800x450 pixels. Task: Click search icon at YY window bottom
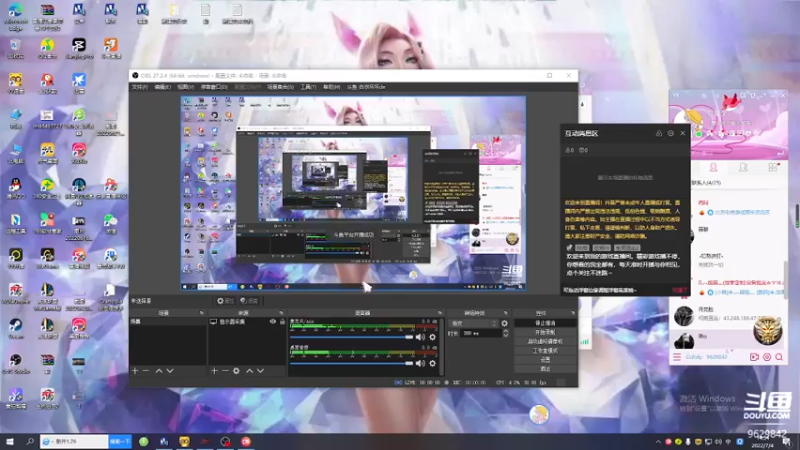(779, 357)
